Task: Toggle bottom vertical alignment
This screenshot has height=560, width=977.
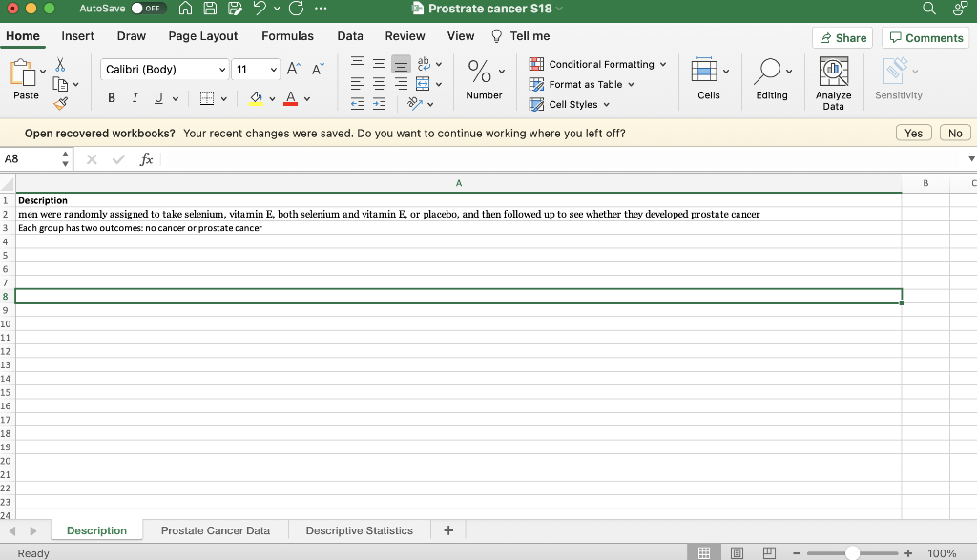Action: [x=402, y=64]
